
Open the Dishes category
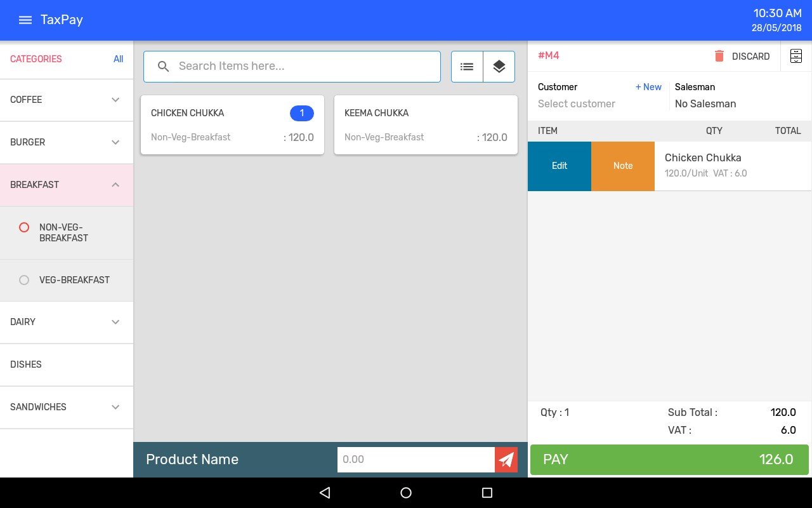click(x=67, y=364)
